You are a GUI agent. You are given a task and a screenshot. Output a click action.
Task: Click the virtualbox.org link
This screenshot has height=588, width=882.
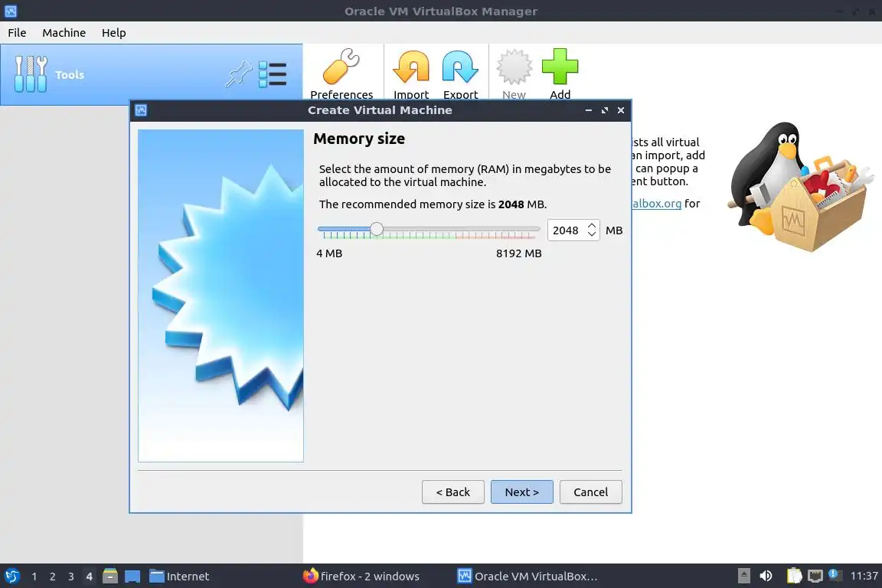pyautogui.click(x=656, y=203)
